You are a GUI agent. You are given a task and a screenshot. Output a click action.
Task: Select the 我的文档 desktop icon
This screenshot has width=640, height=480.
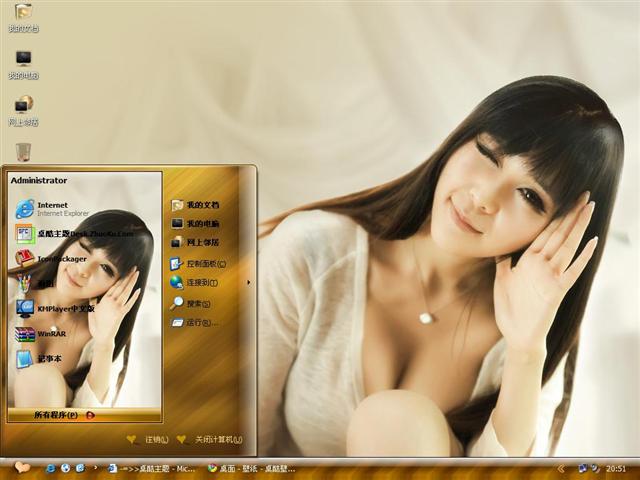24,18
